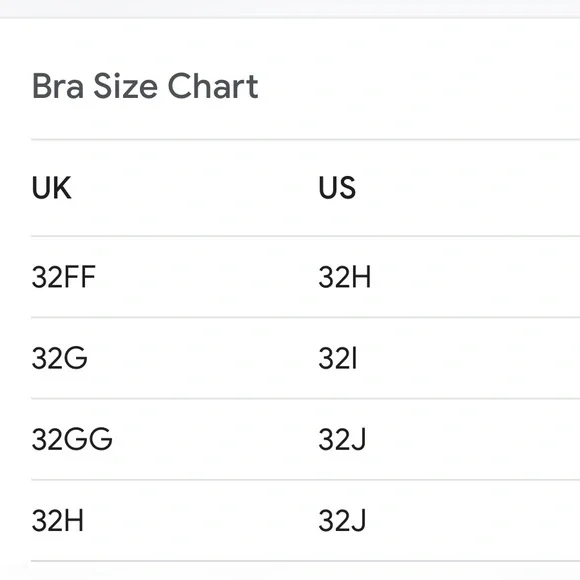This screenshot has height=580, width=580.
Task: Select the 32H US size cell
Action: 344,277
